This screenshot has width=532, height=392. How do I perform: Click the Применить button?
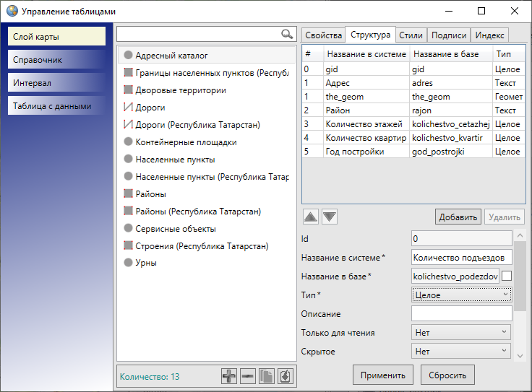(383, 375)
